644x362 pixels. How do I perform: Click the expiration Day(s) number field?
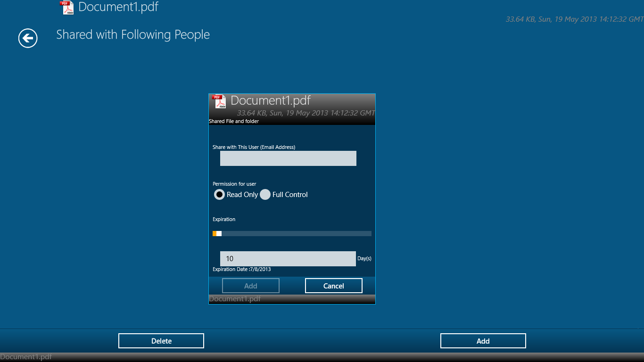pos(288,259)
